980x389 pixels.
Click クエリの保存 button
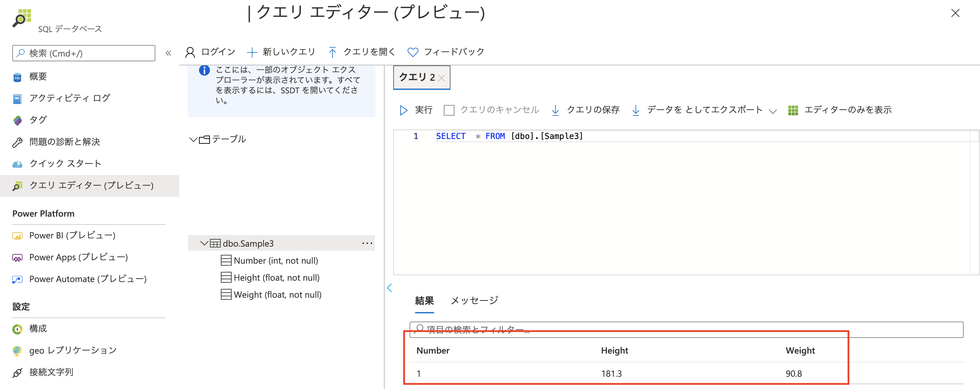tap(585, 110)
